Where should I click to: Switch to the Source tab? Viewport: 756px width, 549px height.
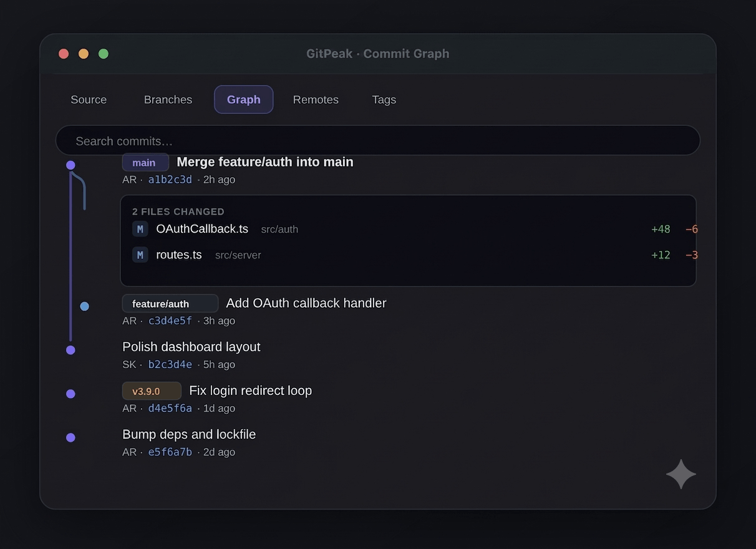pos(89,100)
